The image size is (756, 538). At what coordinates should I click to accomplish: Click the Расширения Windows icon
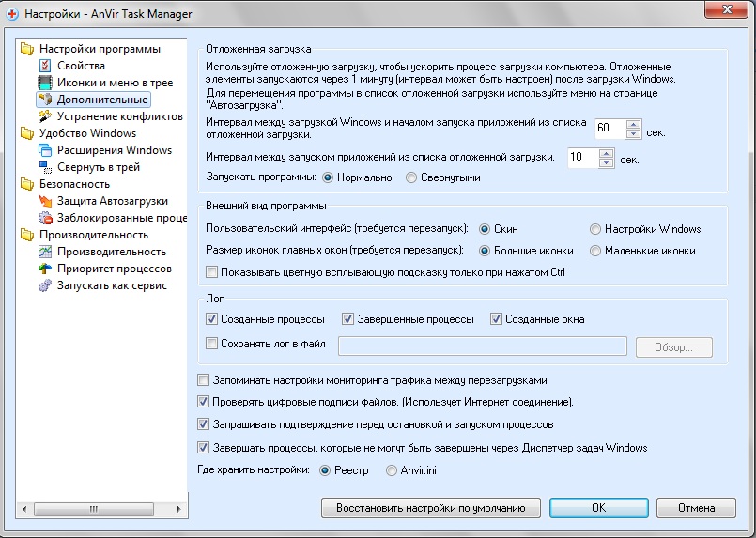tap(45, 150)
